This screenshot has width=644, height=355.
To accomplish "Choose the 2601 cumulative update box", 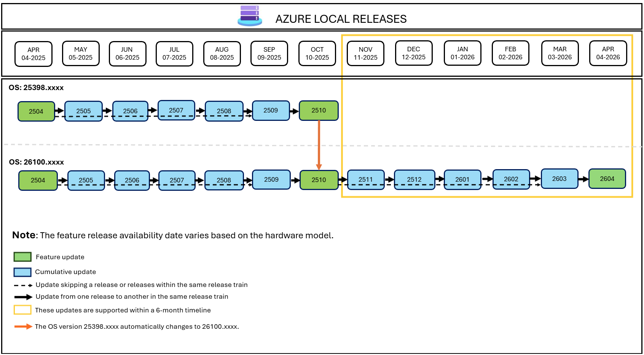I will coord(462,179).
